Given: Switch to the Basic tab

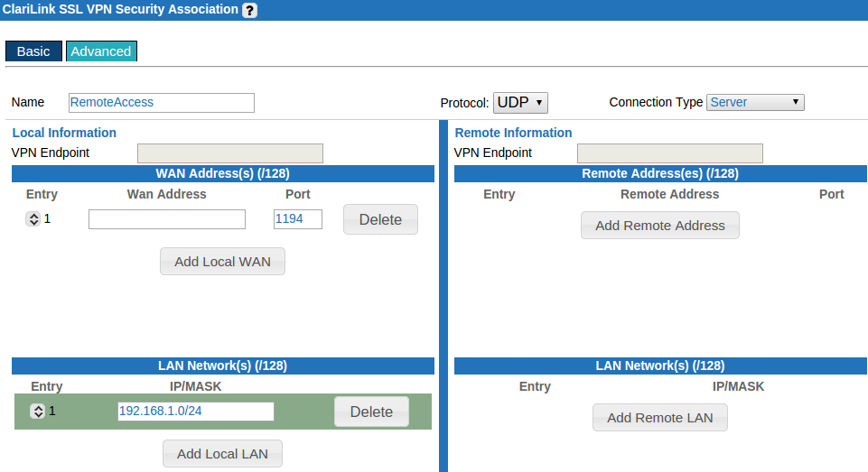Looking at the screenshot, I should 33,51.
